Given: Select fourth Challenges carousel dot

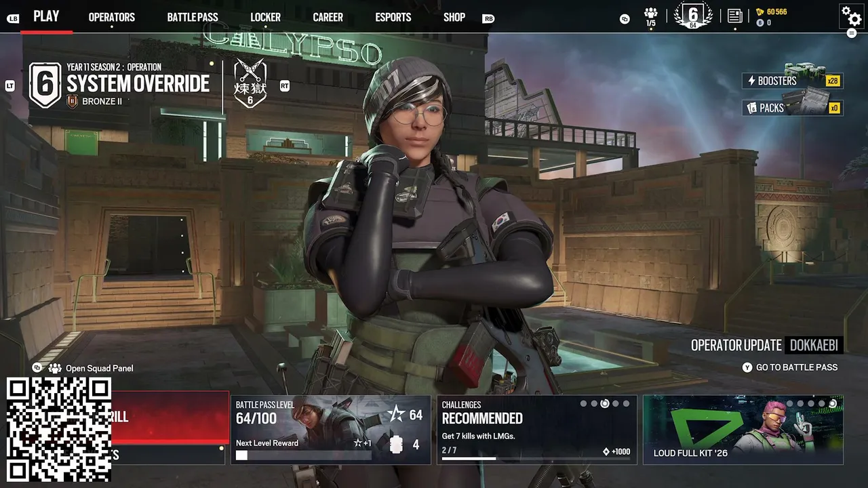Looking at the screenshot, I should tap(616, 404).
